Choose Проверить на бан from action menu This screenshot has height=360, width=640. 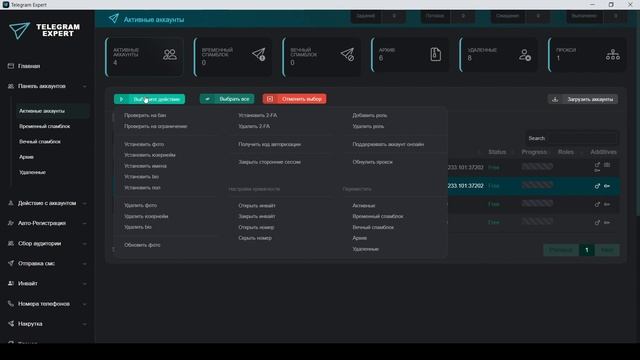click(145, 116)
